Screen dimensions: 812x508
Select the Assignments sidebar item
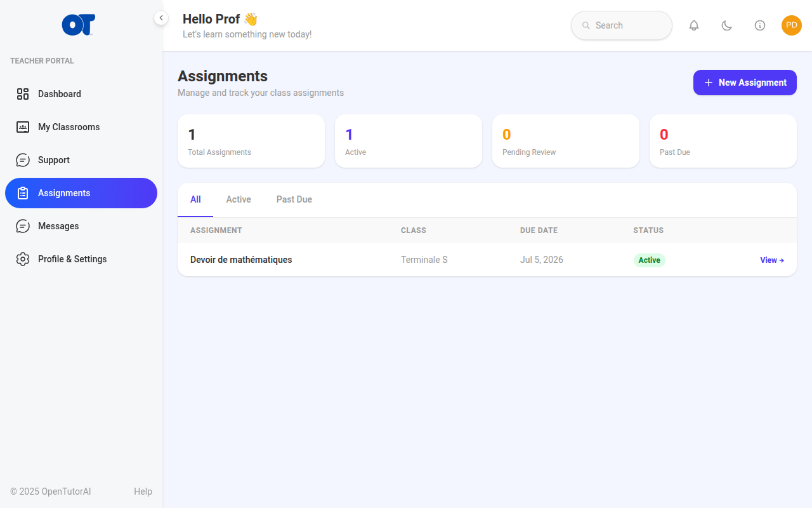(81, 193)
